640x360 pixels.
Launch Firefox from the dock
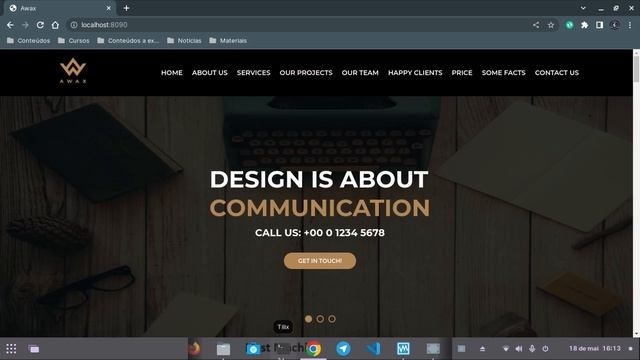195,349
